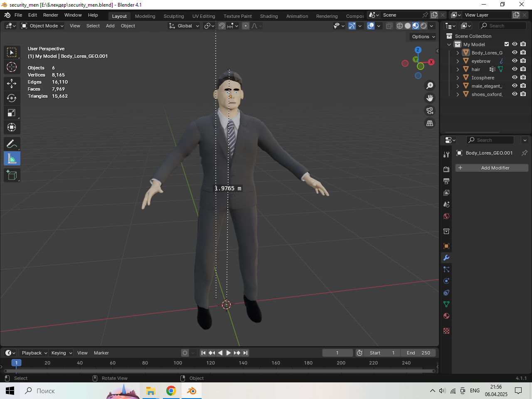Image resolution: width=532 pixels, height=399 pixels.
Task: Uncheck the My Model collection checkbox
Action: click(506, 44)
